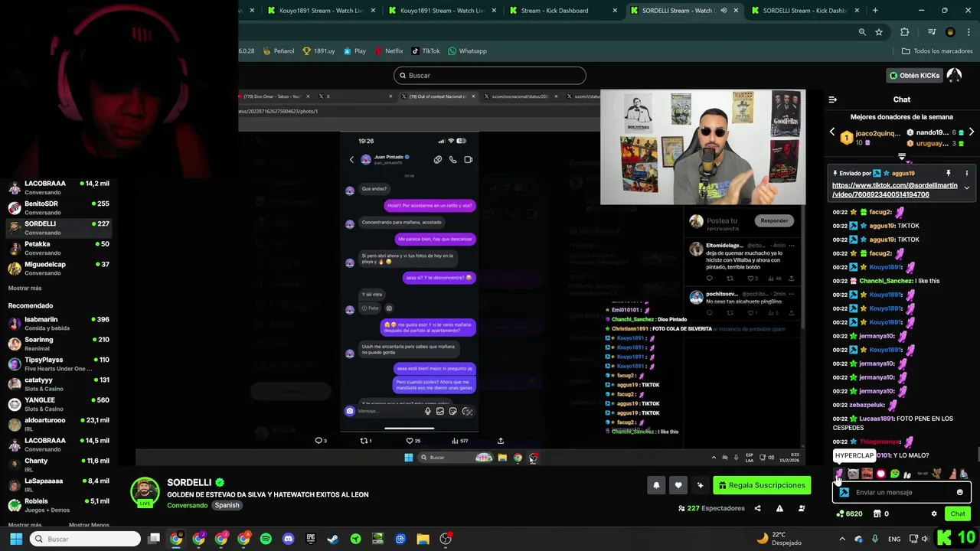Click the zoom magnifier in address bar
The width and height of the screenshot is (980, 551).
(x=862, y=32)
